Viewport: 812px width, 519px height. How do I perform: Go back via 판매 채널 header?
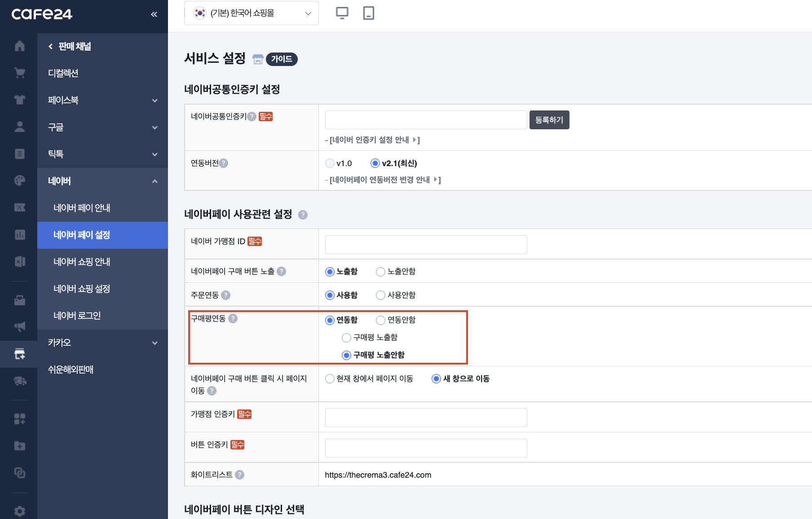70,46
